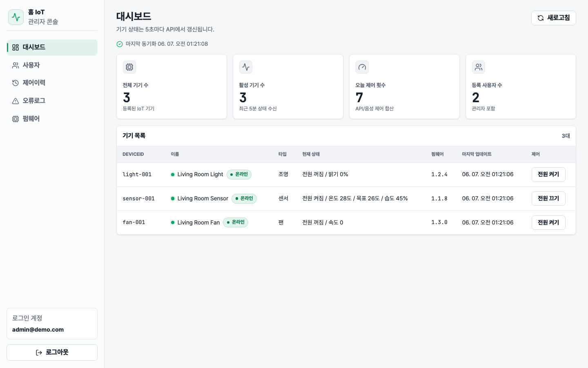Click green status dot before Living Room Fan

[173, 222]
